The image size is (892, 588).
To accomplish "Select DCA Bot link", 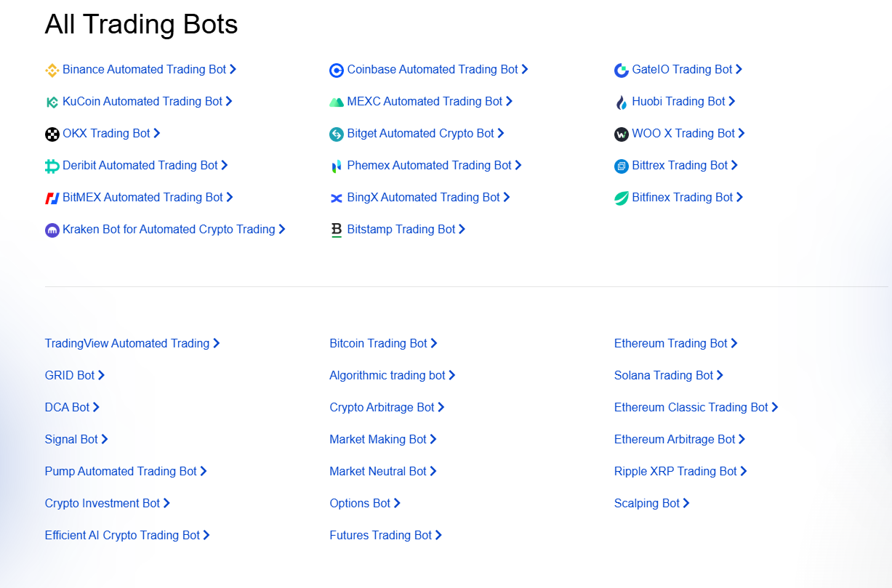I will (x=72, y=408).
